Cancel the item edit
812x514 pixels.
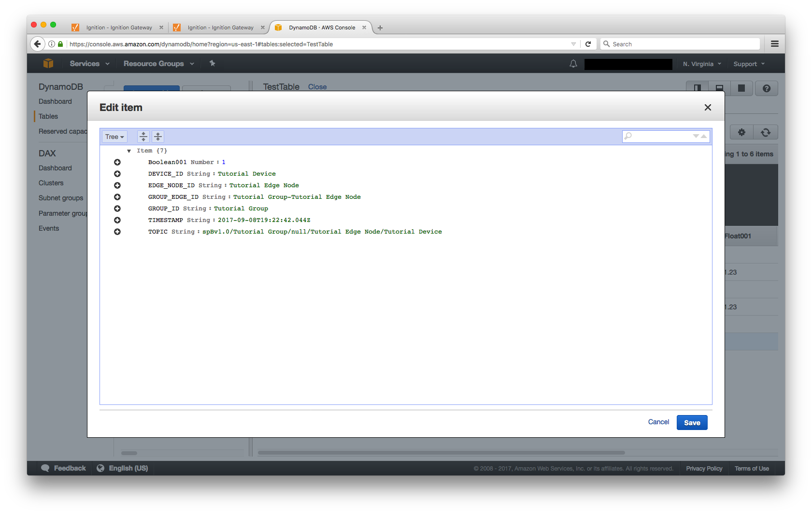coord(658,422)
